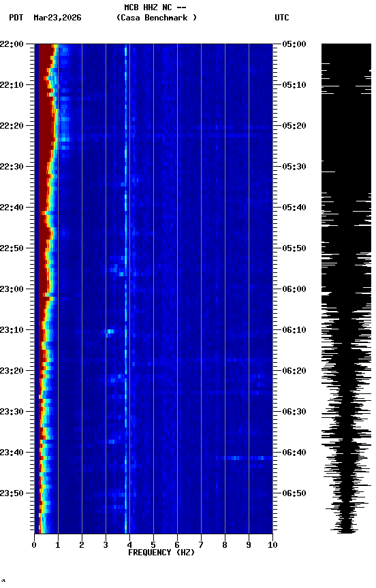Click the '22:10' PDT time label
The width and height of the screenshot is (376, 588).
tap(12, 85)
